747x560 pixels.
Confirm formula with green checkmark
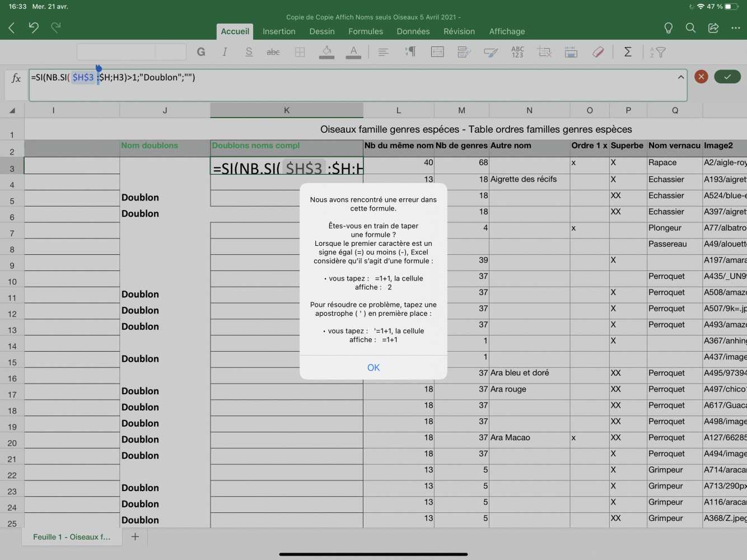727,77
